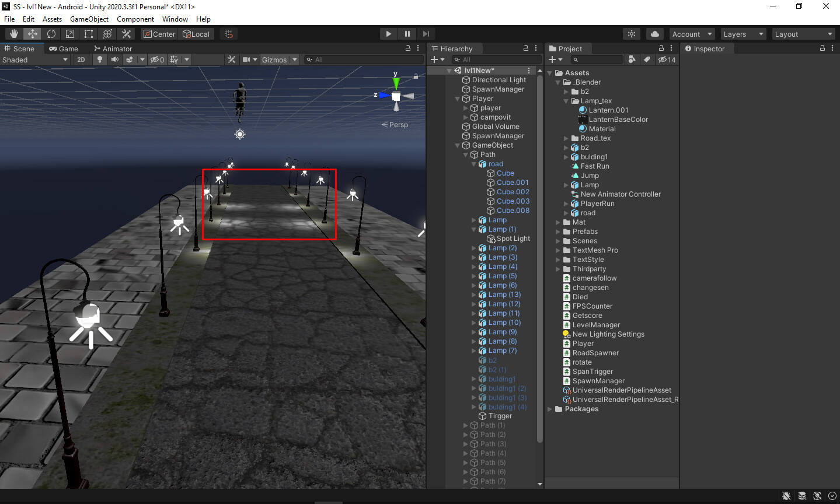Click the scene orientation gizmo Y axis
840x504 pixels.
pyautogui.click(x=396, y=82)
